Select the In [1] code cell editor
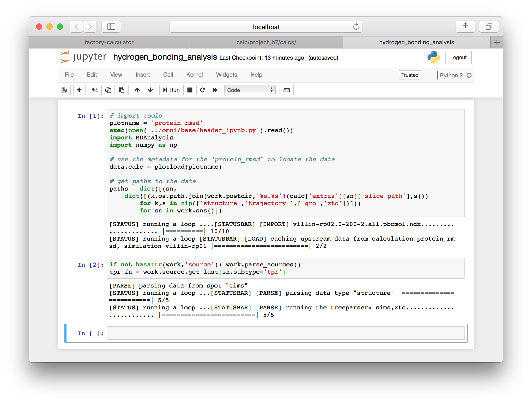532x404 pixels. [x=286, y=163]
